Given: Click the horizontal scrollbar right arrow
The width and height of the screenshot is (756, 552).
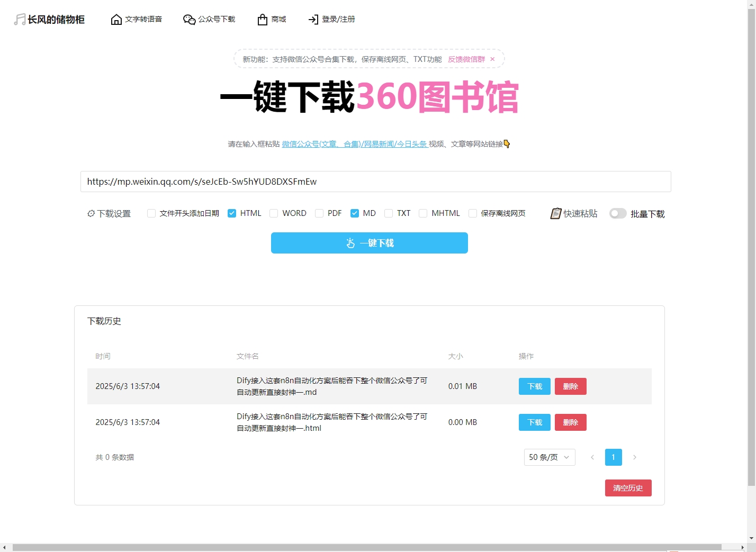Looking at the screenshot, I should tap(742, 547).
